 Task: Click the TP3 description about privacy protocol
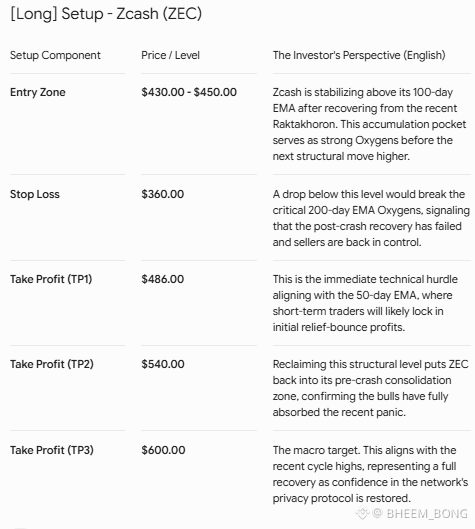click(x=370, y=474)
